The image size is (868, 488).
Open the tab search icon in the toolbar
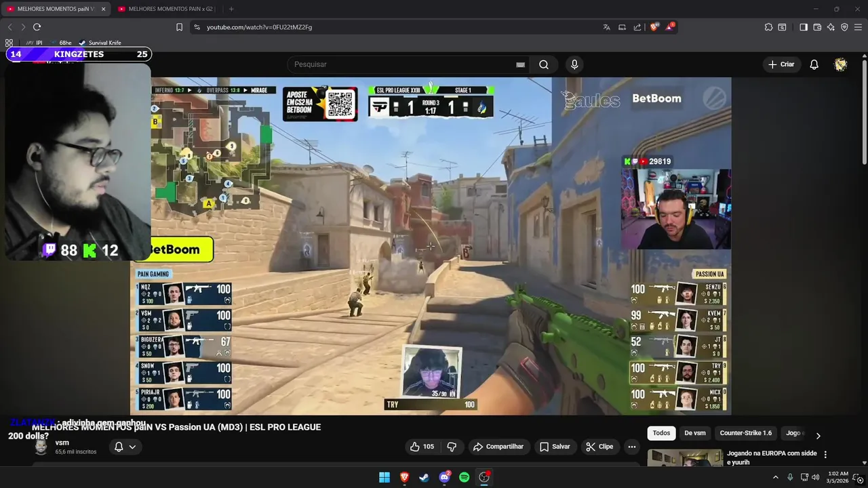(x=782, y=27)
